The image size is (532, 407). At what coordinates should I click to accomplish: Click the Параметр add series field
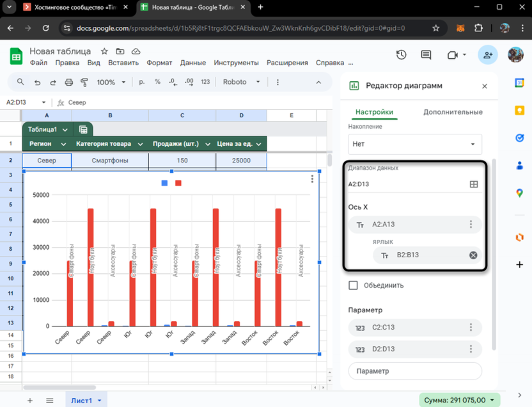(x=415, y=371)
